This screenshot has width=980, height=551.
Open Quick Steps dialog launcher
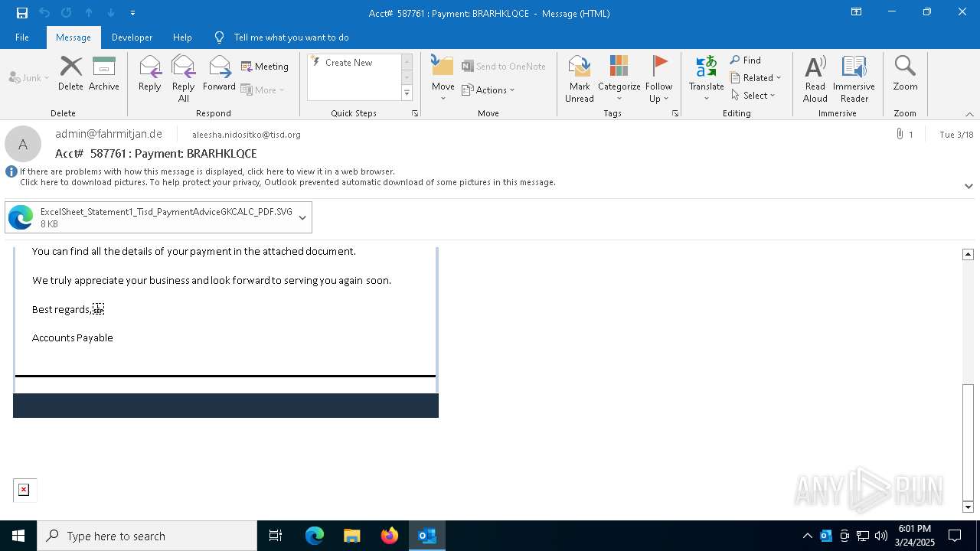click(x=415, y=113)
